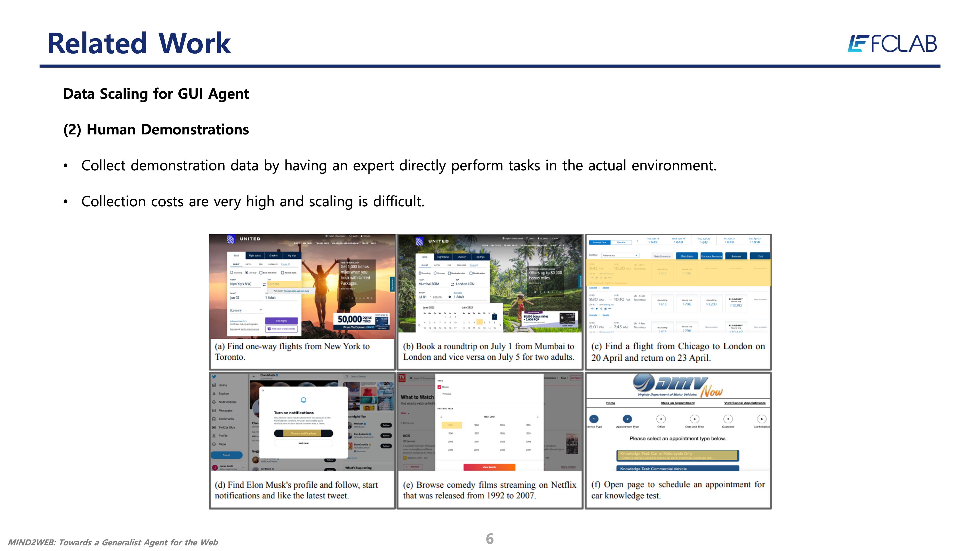Click next arrow in release year picker
This screenshot has height=551, width=980.
[x=537, y=417]
